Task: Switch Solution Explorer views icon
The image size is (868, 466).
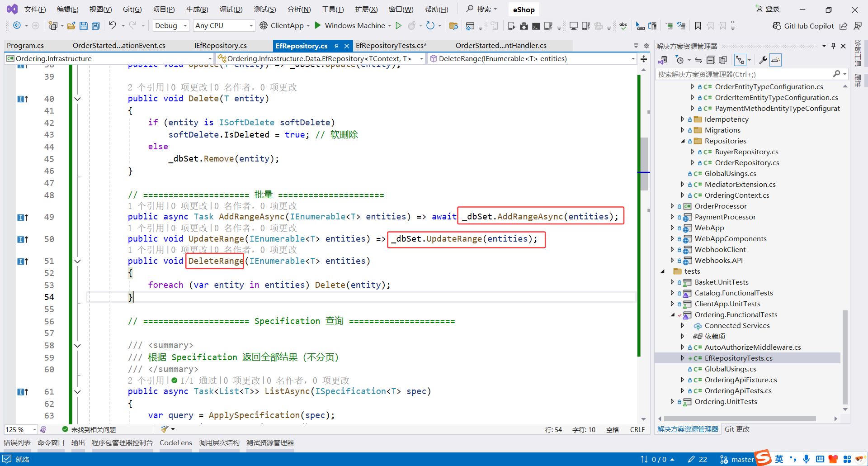Action: tap(663, 60)
